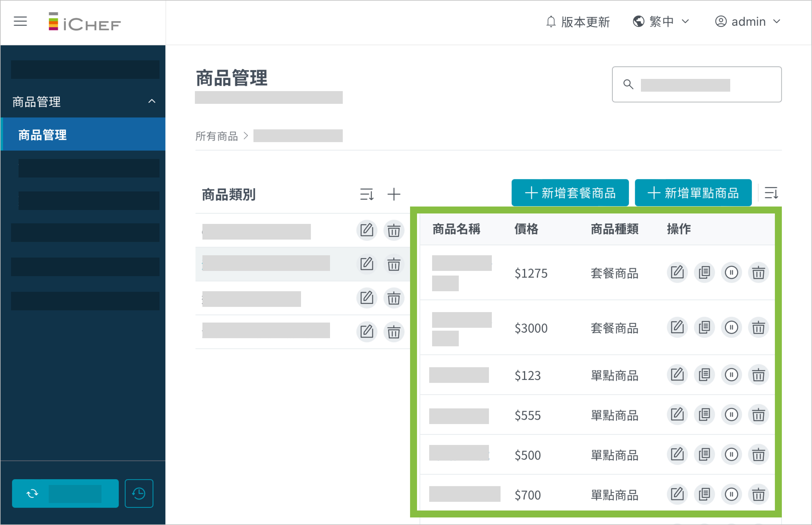Open the history clock icon button
Screen dimensions: 812x525
click(x=139, y=493)
